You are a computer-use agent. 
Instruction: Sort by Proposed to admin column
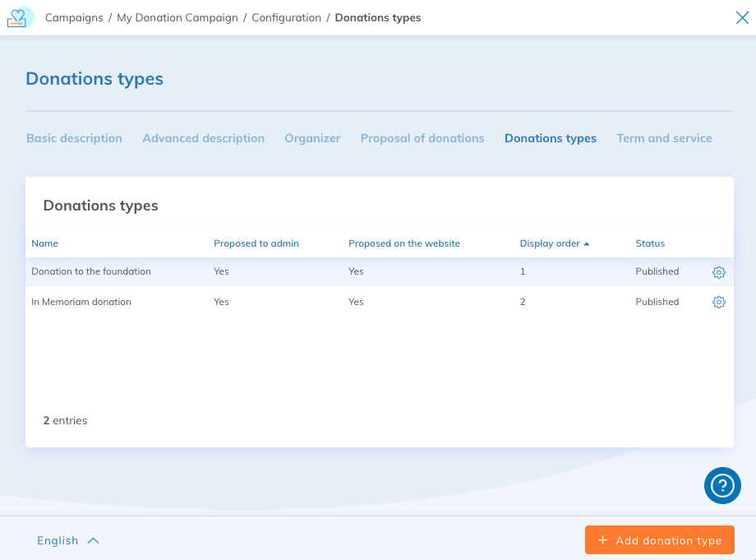(x=256, y=243)
